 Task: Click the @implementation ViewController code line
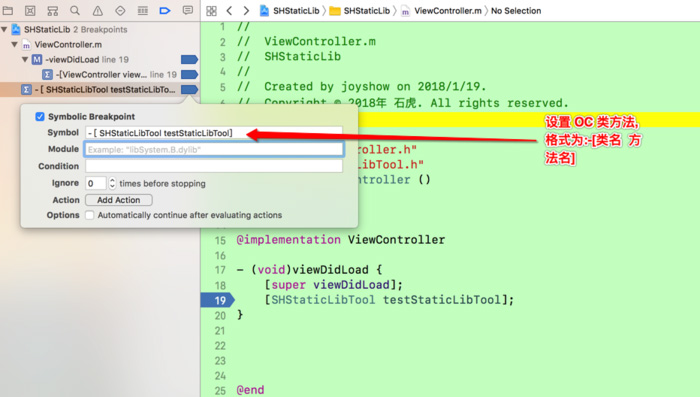coord(341,240)
